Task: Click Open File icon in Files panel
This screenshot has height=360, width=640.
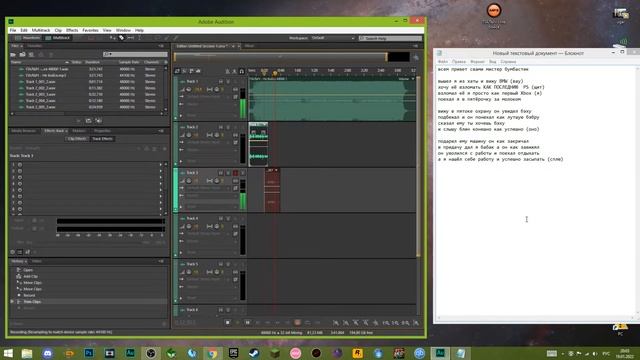Action: coord(13,54)
